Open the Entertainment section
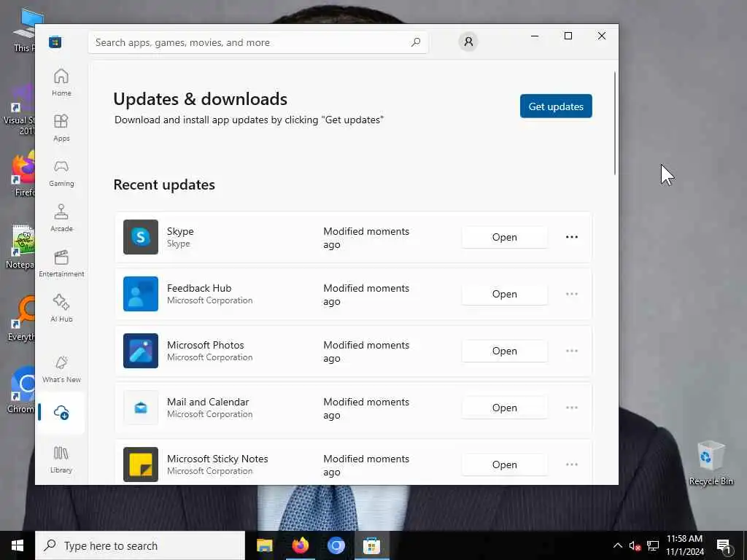This screenshot has height=560, width=747. pyautogui.click(x=61, y=264)
